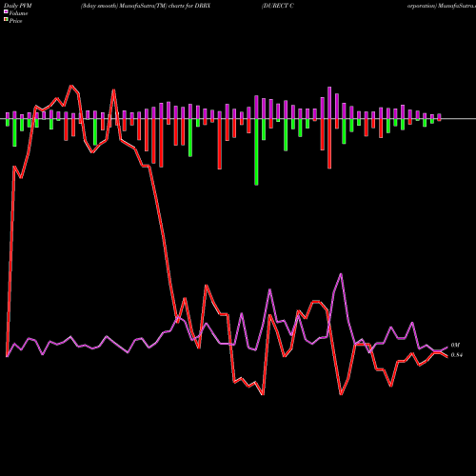Click the '(3day smooth) MunafaSutra(TM) charts for DRRX' heading

pos(146,6)
